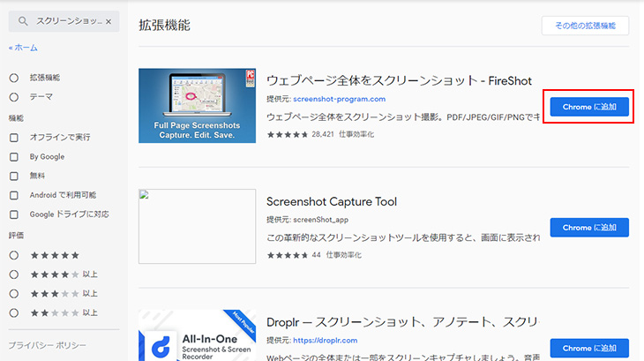Select the 拡張機能 radio button
The width and height of the screenshot is (644, 361).
click(x=14, y=78)
